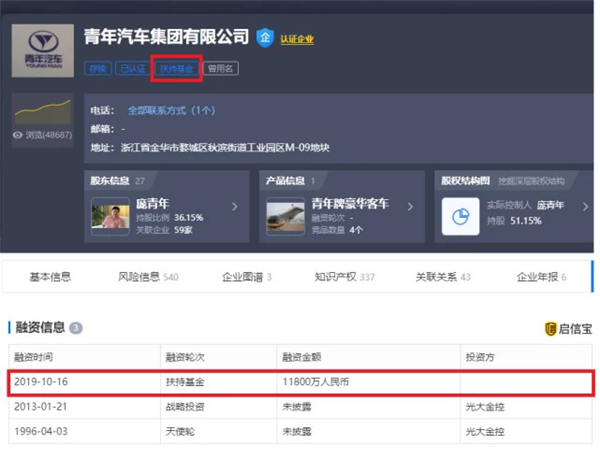Click shareholder 庞青年 photo
This screenshot has height=459, width=600.
110,216
